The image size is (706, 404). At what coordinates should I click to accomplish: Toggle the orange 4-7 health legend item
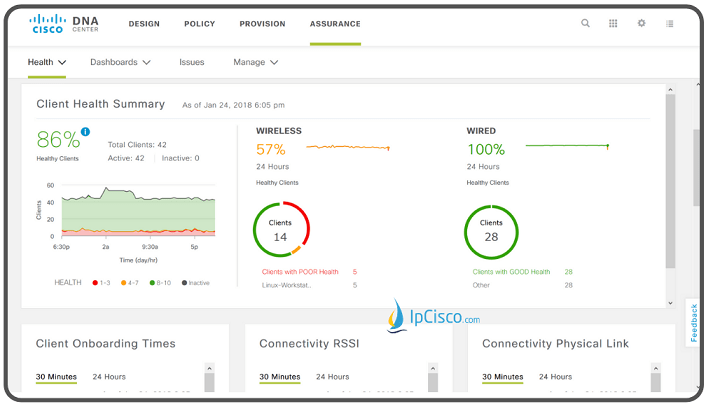tap(130, 283)
